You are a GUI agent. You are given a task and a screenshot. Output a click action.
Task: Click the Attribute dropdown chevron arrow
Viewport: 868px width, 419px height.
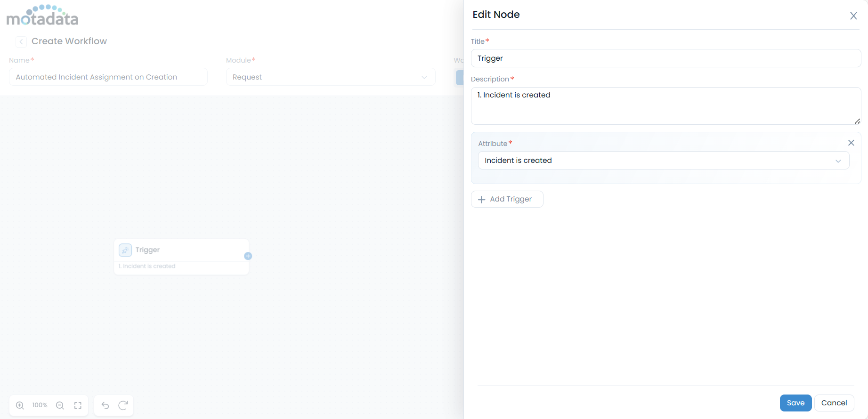(838, 161)
